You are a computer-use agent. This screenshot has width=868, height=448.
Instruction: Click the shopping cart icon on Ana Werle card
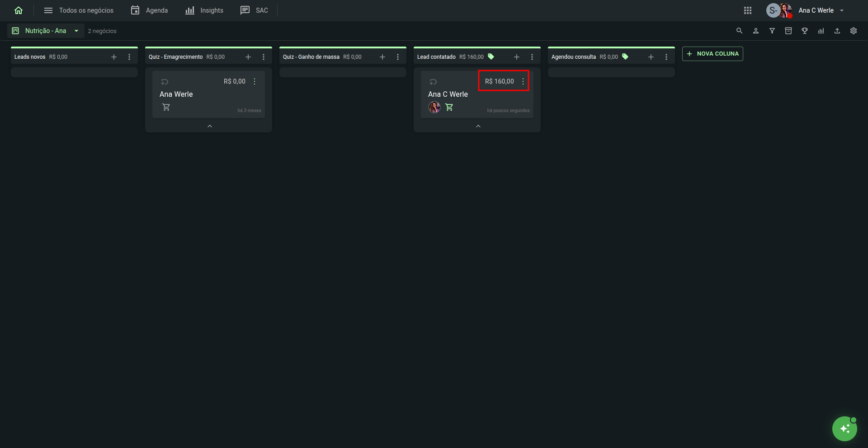click(166, 107)
